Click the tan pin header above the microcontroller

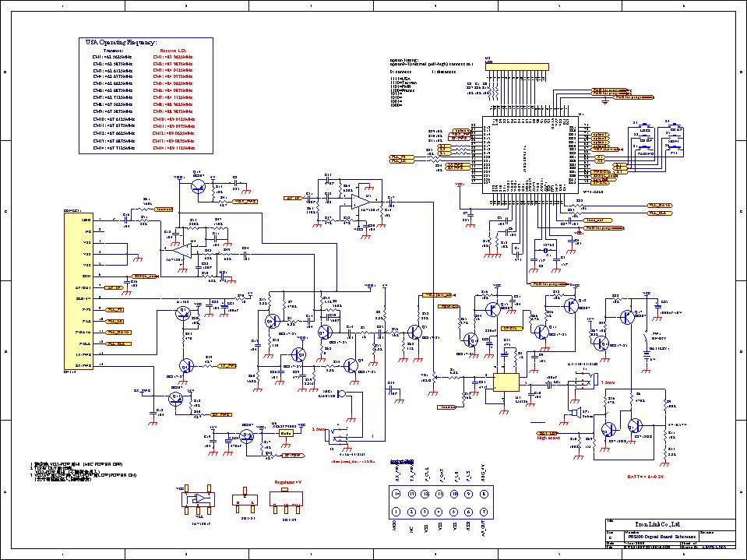523,65
